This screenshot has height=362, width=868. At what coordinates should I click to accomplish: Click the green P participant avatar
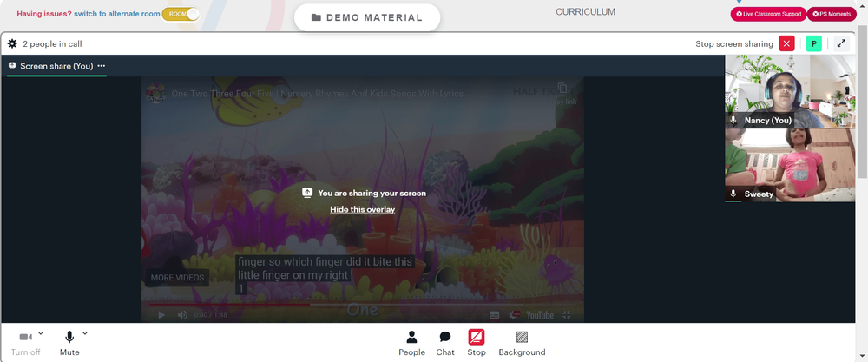814,43
